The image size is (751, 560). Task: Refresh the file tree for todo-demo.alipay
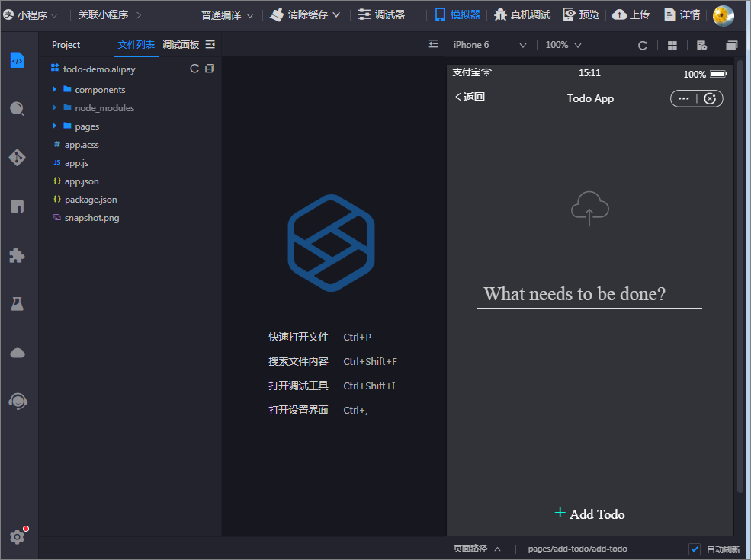(194, 69)
